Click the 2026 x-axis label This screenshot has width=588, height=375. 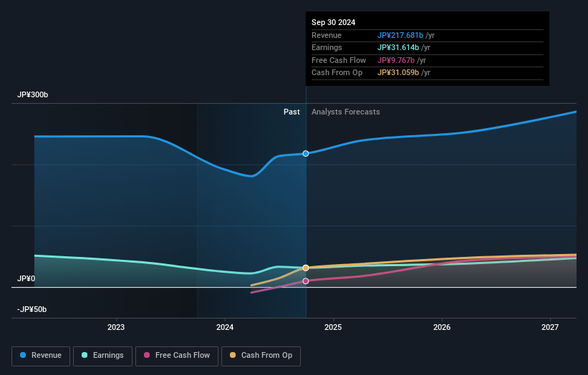pyautogui.click(x=442, y=328)
